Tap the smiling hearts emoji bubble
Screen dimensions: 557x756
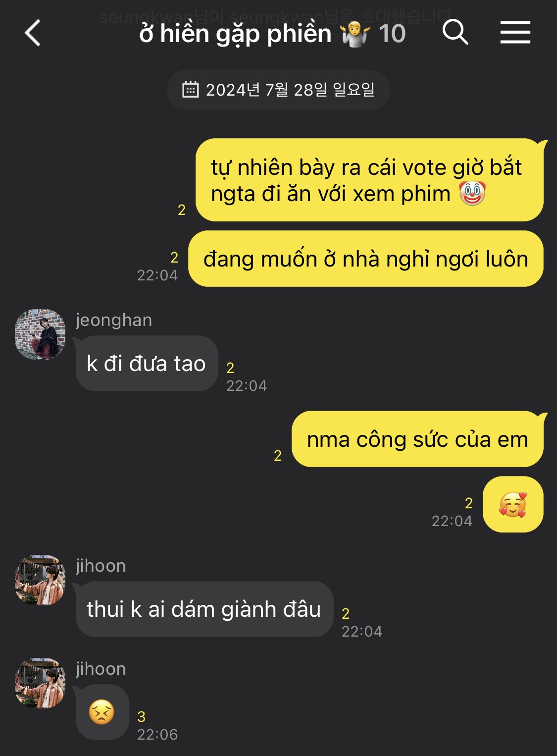point(513,505)
